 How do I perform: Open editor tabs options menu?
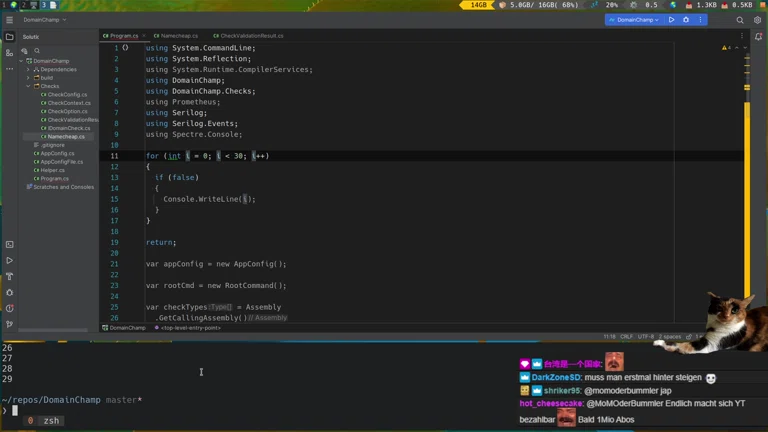[742, 36]
